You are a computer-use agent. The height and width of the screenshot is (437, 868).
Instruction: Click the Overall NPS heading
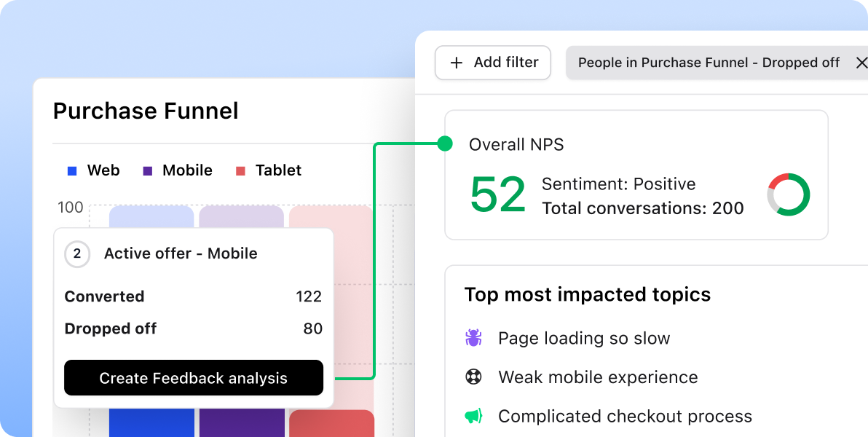pos(516,144)
